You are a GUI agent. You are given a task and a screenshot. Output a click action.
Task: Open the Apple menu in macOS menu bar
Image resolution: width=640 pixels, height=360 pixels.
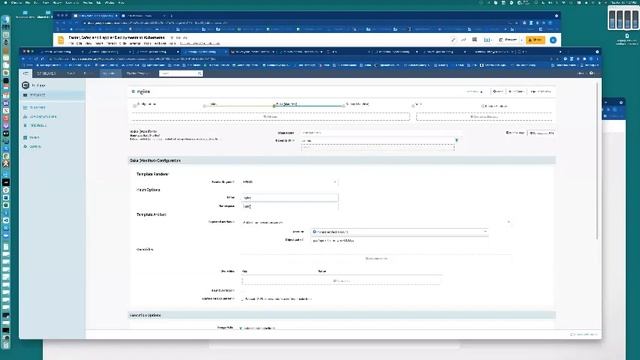(x=6, y=2)
